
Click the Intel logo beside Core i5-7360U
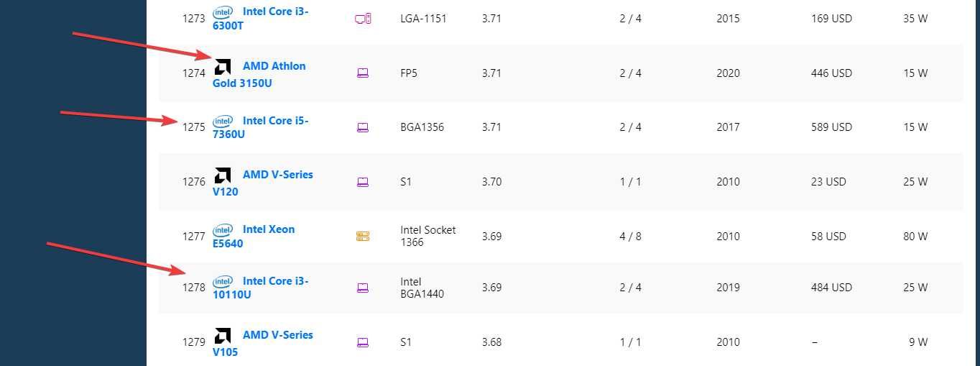[223, 121]
